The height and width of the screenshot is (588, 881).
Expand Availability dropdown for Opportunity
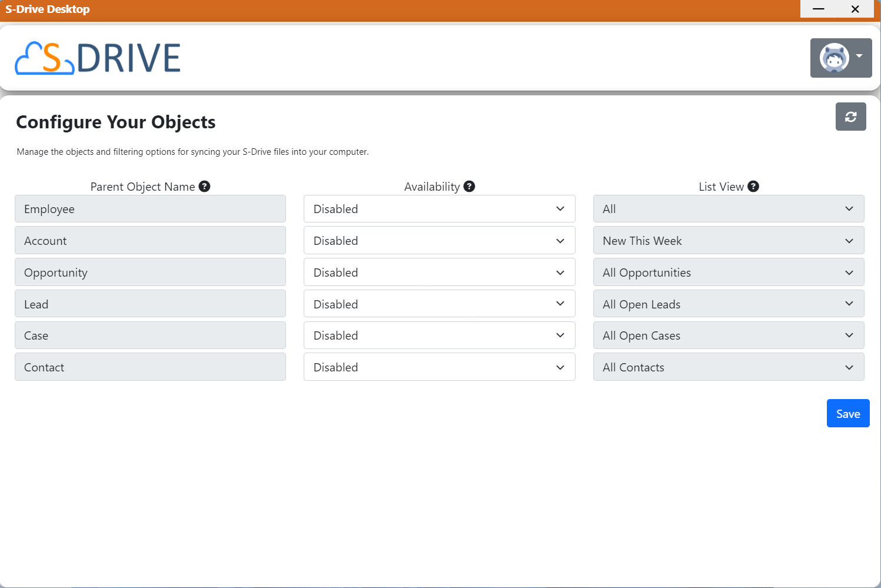point(439,273)
